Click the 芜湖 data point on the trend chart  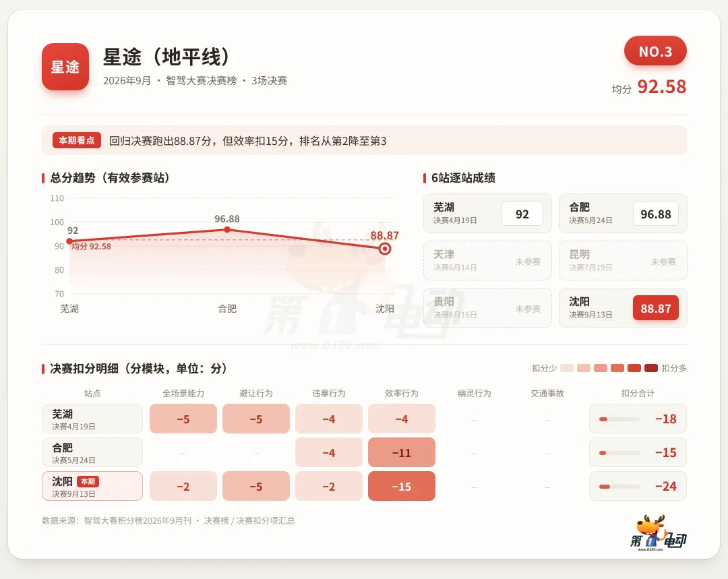pyautogui.click(x=69, y=241)
